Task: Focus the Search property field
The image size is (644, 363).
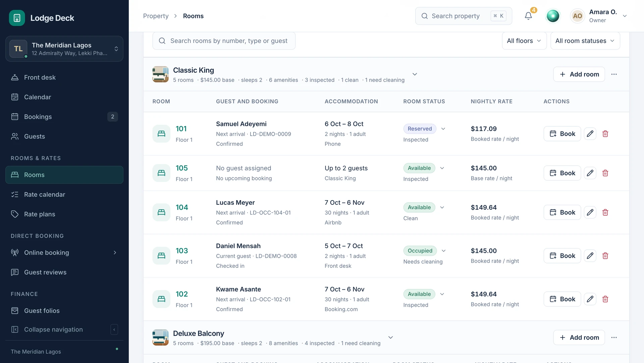Action: tap(464, 16)
